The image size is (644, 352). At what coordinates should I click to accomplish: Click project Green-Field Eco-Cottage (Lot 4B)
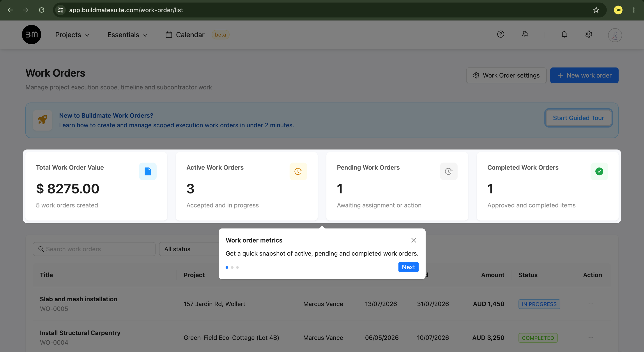coord(231,338)
